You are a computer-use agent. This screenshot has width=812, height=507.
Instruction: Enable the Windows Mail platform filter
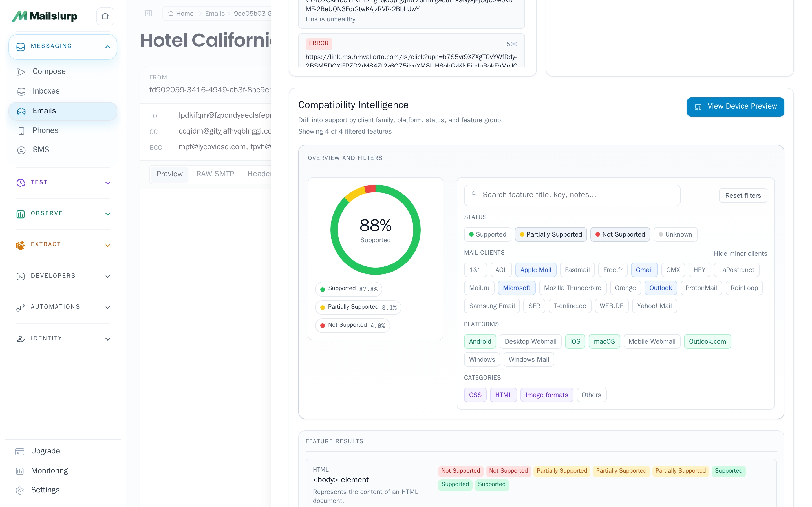528,359
